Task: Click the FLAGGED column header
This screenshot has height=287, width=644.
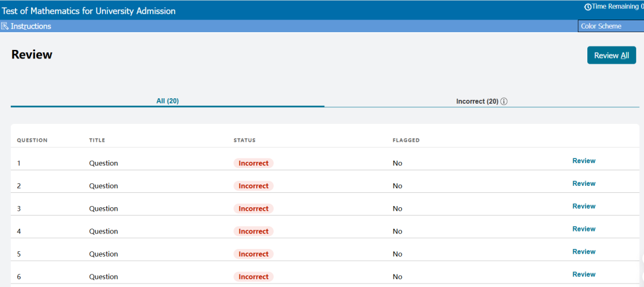Action: pos(406,140)
